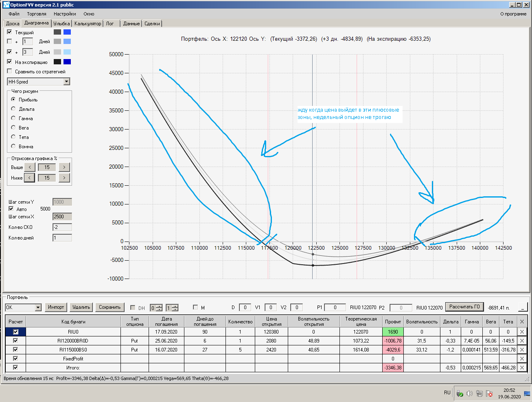Open the flag icon with red X in tray

click(489, 393)
